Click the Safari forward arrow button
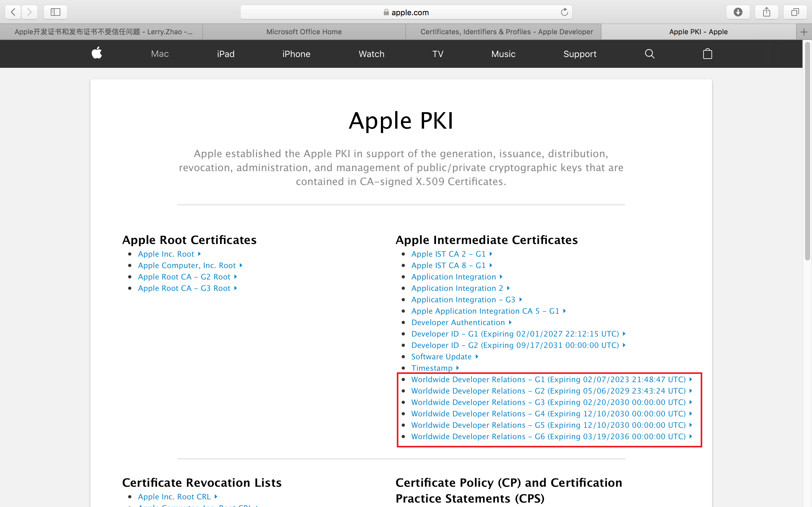The image size is (812, 507). pos(29,12)
